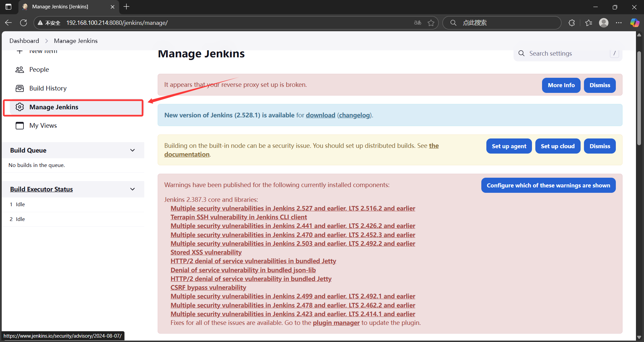Dismiss the built-in node security notice

coord(600,146)
